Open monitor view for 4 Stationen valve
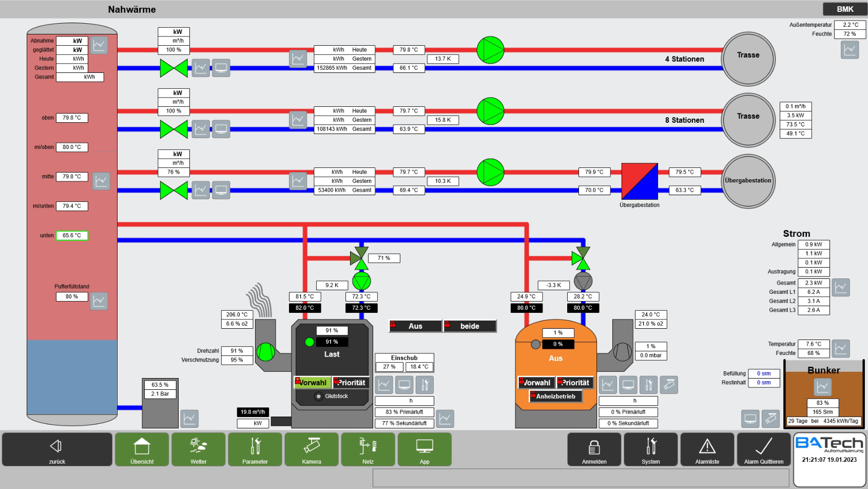 221,68
